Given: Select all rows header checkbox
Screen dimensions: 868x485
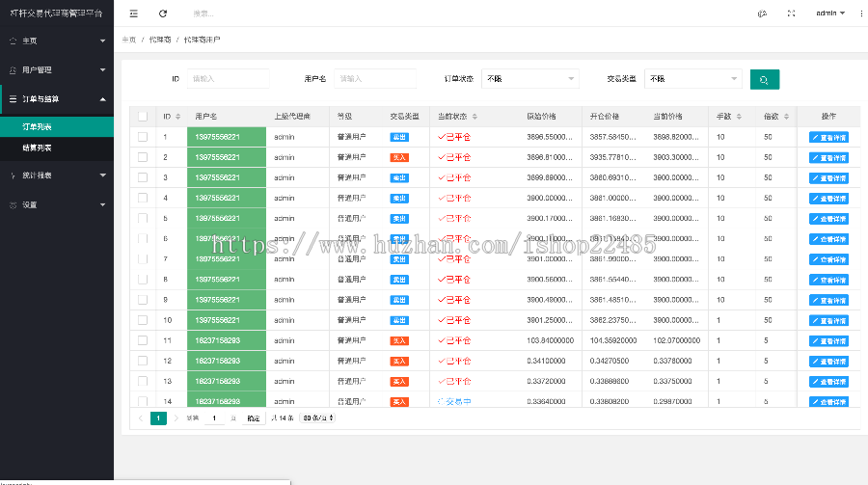Looking at the screenshot, I should 143,117.
